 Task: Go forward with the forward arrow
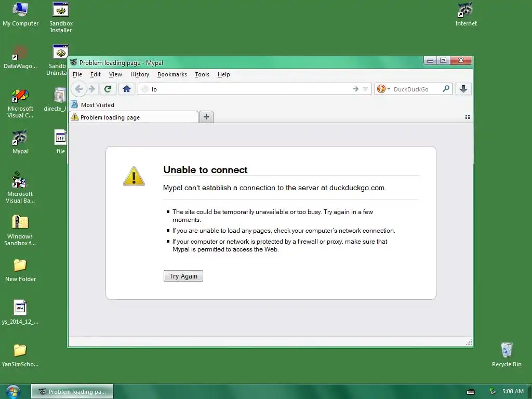point(92,89)
